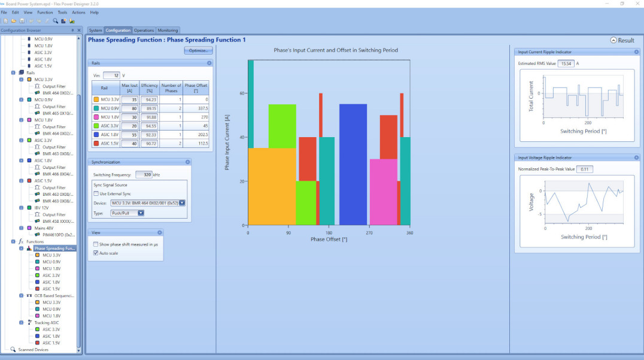Click the Optimize button
This screenshot has width=644, height=360.
198,51
